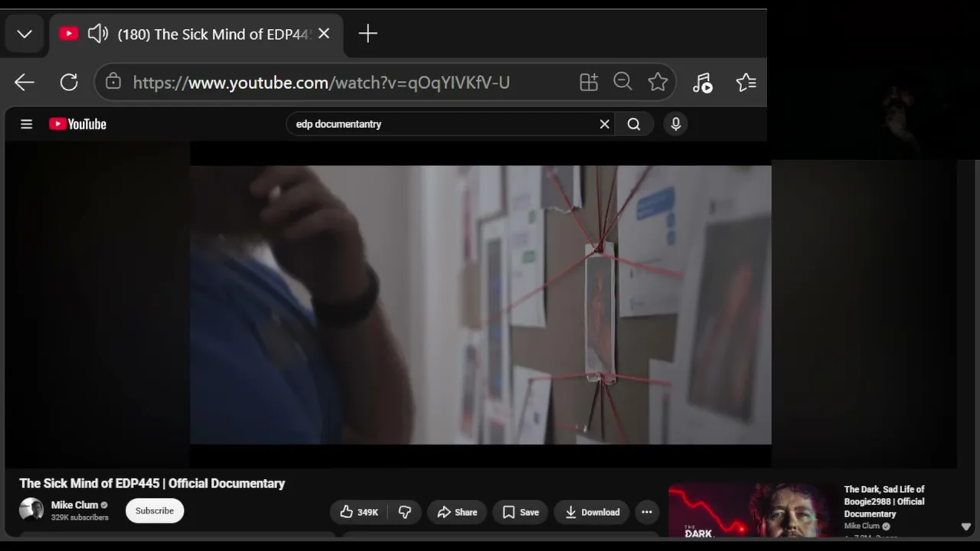Close The Sick Mind of EDP445 tab
This screenshot has width=980, height=551.
click(324, 34)
